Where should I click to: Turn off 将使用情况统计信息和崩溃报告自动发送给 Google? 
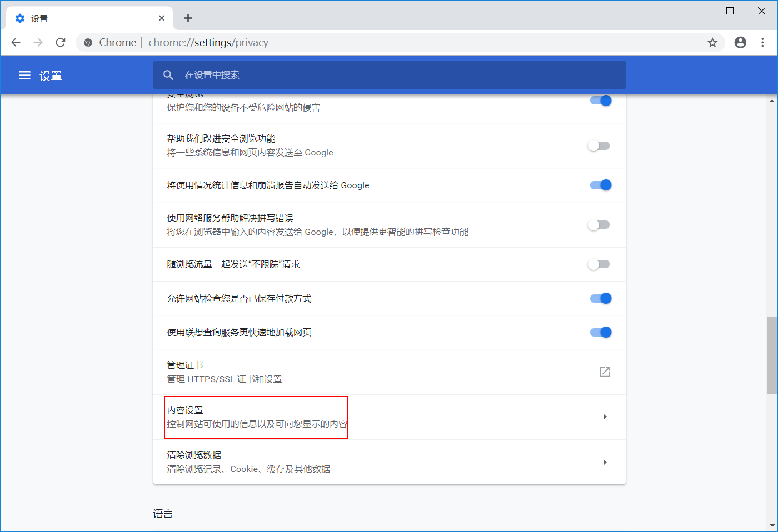pyautogui.click(x=600, y=185)
